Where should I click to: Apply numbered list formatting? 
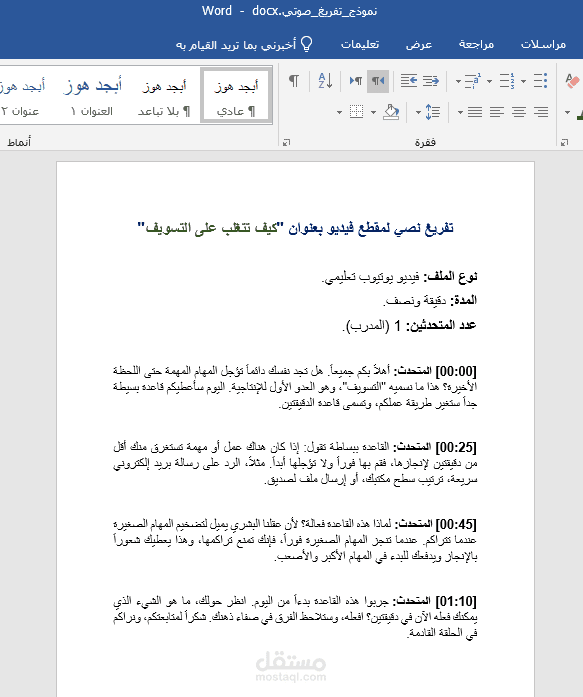(x=507, y=81)
